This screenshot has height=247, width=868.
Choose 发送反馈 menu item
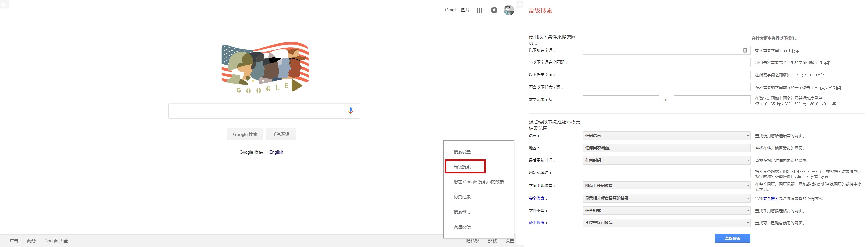click(462, 227)
